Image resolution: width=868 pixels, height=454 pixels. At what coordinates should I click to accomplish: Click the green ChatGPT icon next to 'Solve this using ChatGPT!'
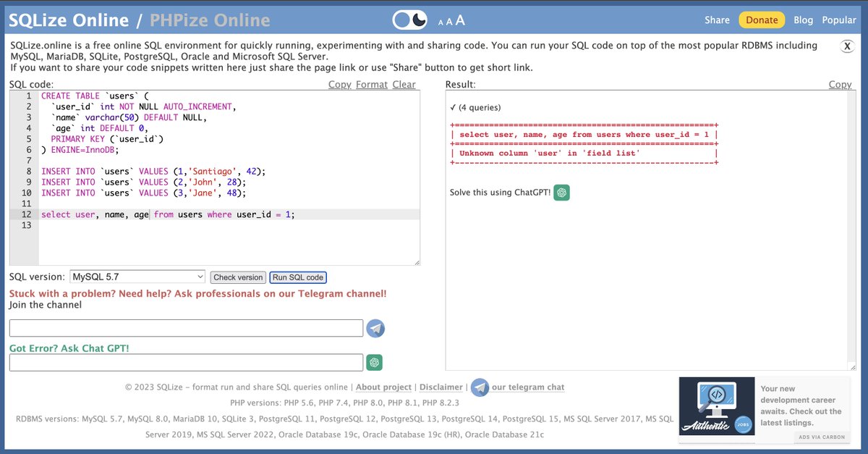562,193
